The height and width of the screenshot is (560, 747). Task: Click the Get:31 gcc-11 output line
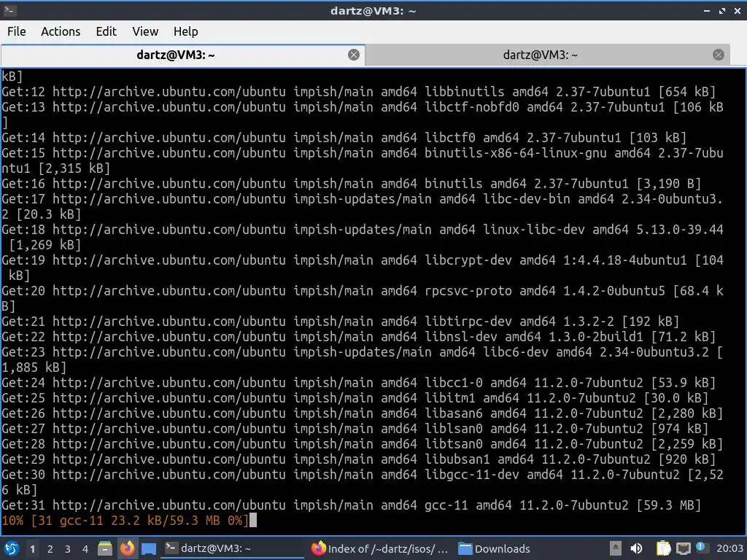351,505
